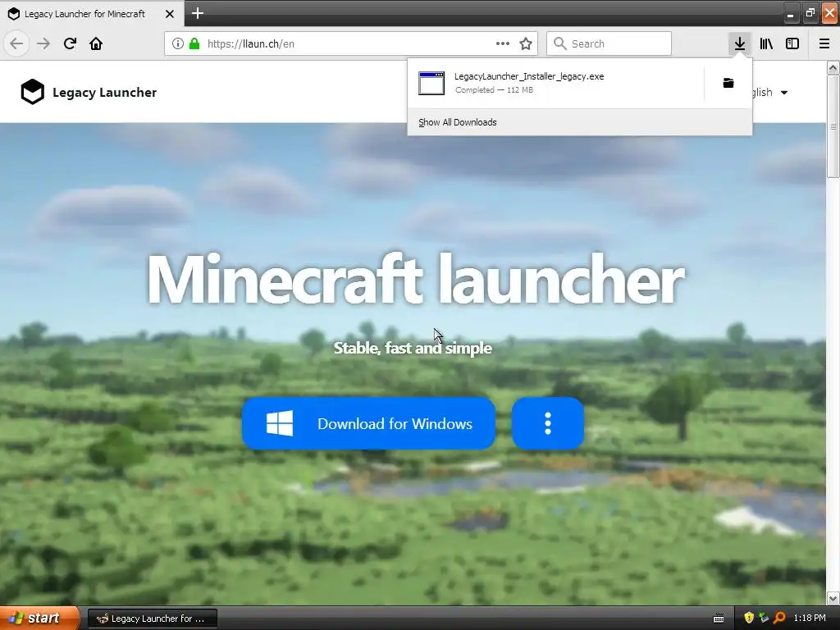Reload the current page
The height and width of the screenshot is (630, 840).
[x=70, y=43]
